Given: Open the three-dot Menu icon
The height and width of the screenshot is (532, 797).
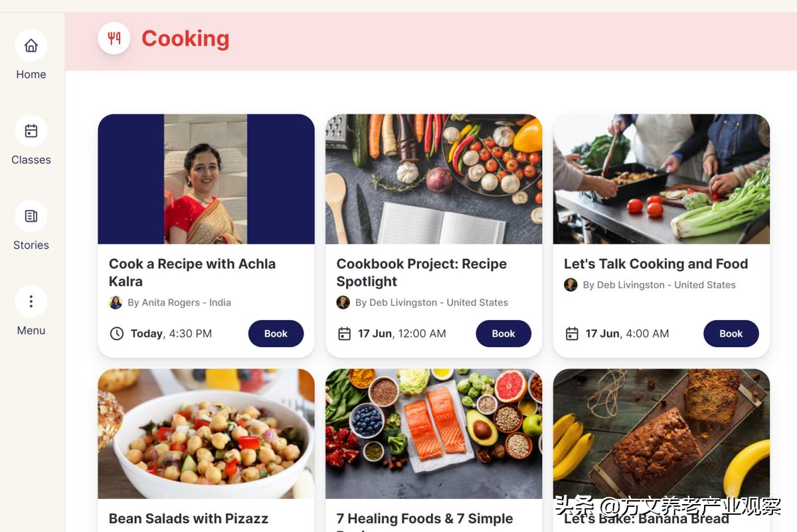Looking at the screenshot, I should click(x=31, y=302).
